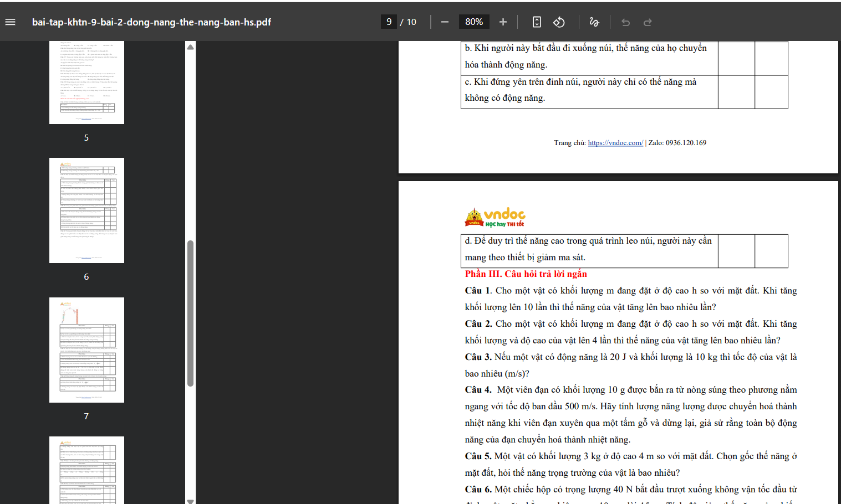Click the page number field showing 9
The height and width of the screenshot is (504, 841).
tap(389, 22)
